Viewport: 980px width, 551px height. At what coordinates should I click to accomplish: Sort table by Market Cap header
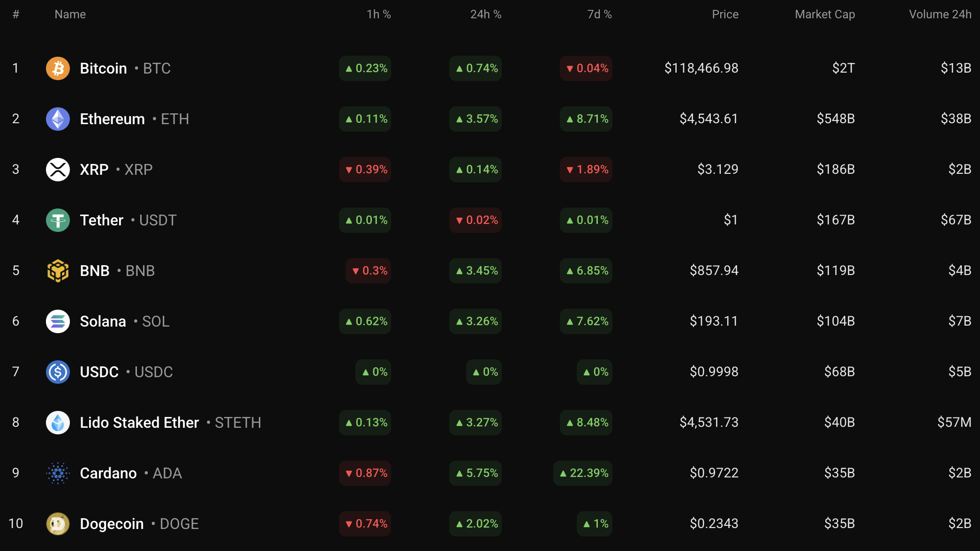(x=825, y=15)
